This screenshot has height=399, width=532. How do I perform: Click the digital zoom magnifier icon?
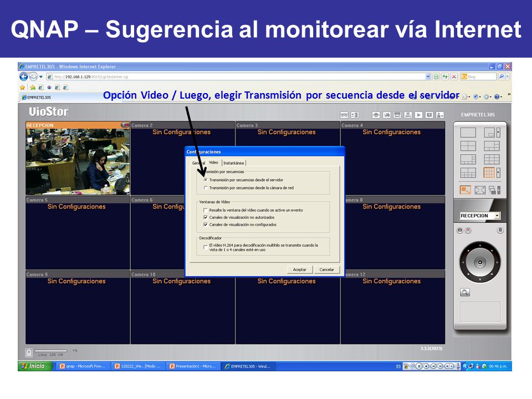coord(465,292)
